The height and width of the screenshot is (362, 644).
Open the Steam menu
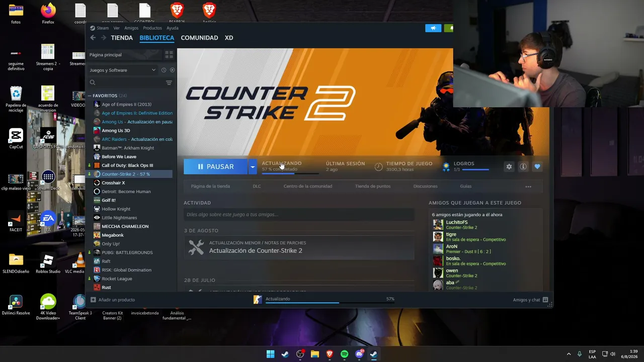[x=103, y=28]
